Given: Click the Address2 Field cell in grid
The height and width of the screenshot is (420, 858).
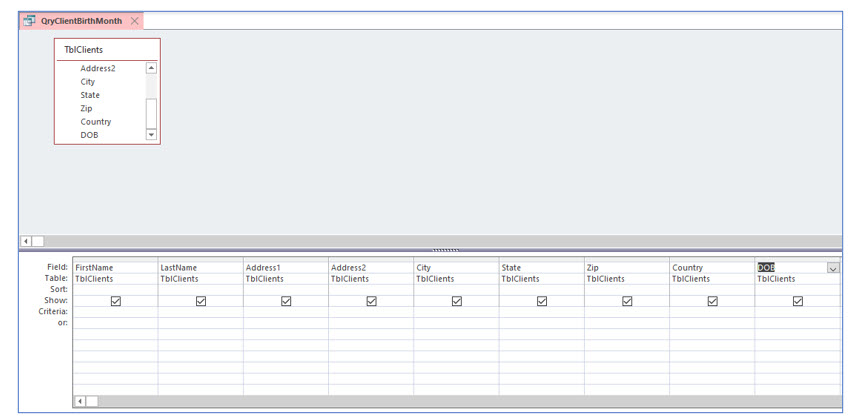Looking at the screenshot, I should tap(372, 268).
